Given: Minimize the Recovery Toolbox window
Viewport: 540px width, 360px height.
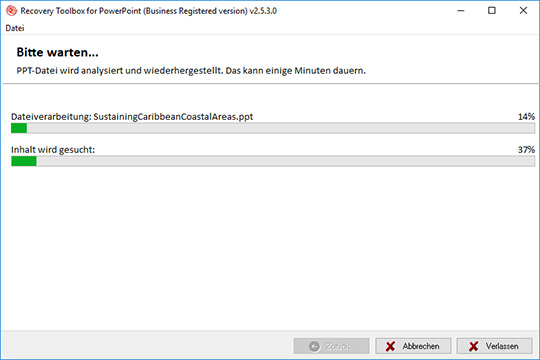Looking at the screenshot, I should (460, 11).
